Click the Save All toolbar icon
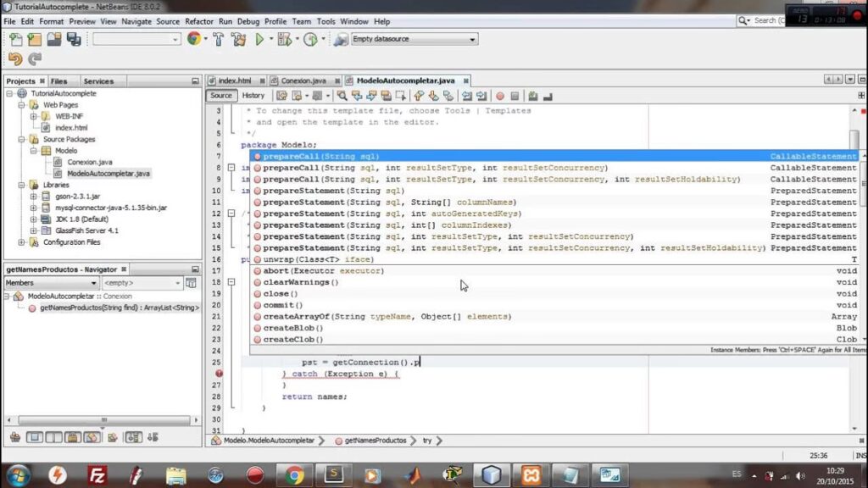The image size is (868, 488). (74, 39)
